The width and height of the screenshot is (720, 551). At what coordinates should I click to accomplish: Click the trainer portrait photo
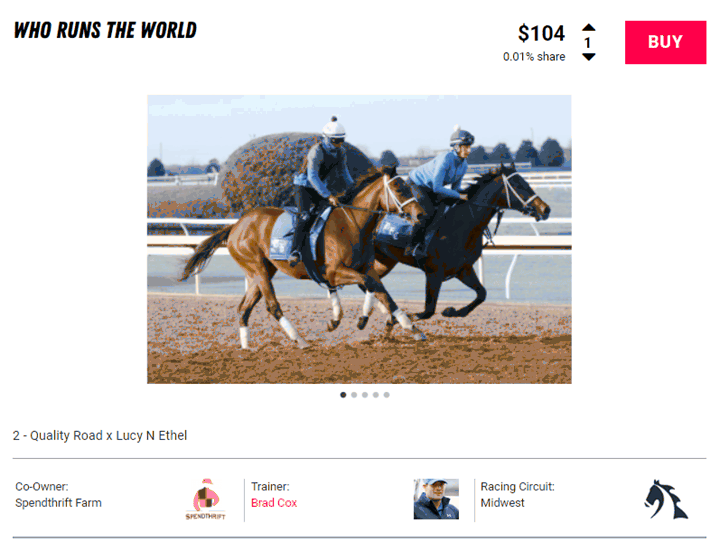pyautogui.click(x=436, y=499)
